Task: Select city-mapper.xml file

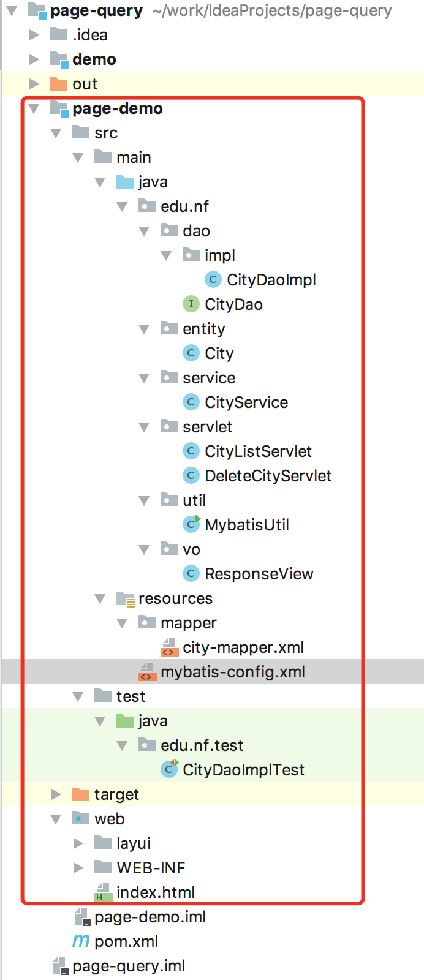Action: [x=243, y=647]
